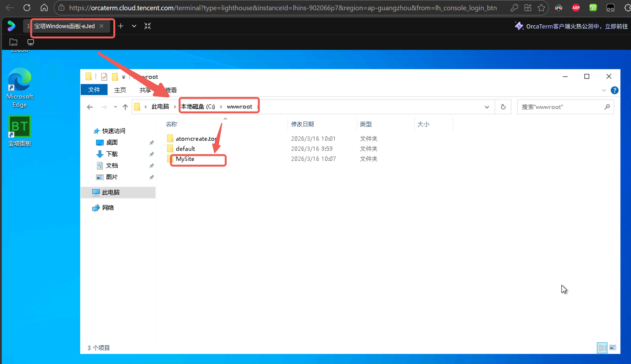The height and width of the screenshot is (364, 631).
Task: Refresh the wwwroot folder listing
Action: click(503, 107)
